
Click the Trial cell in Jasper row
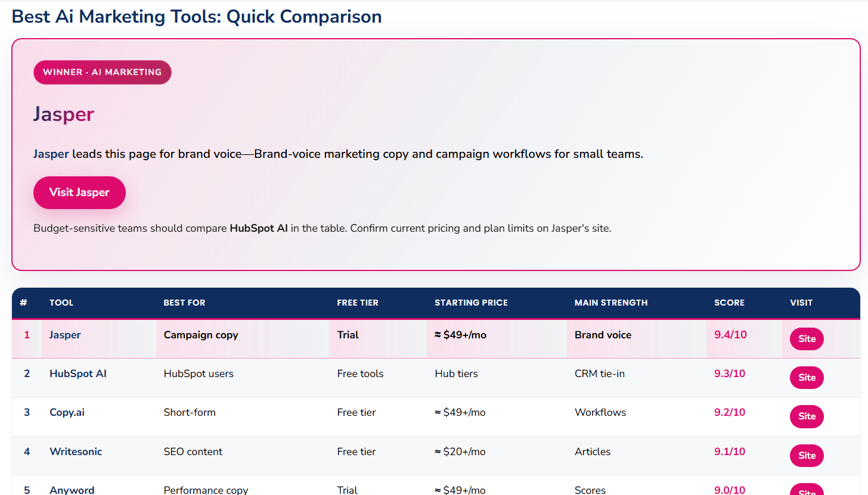tap(348, 335)
